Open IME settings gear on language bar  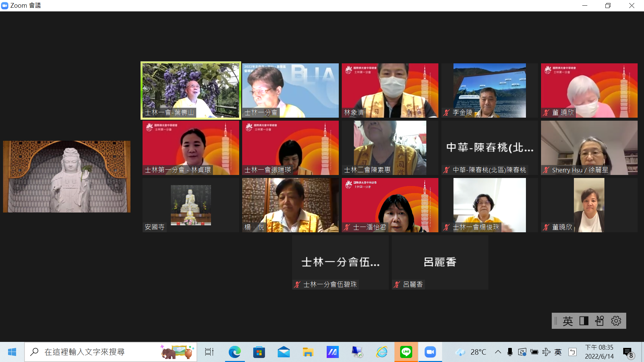click(616, 321)
